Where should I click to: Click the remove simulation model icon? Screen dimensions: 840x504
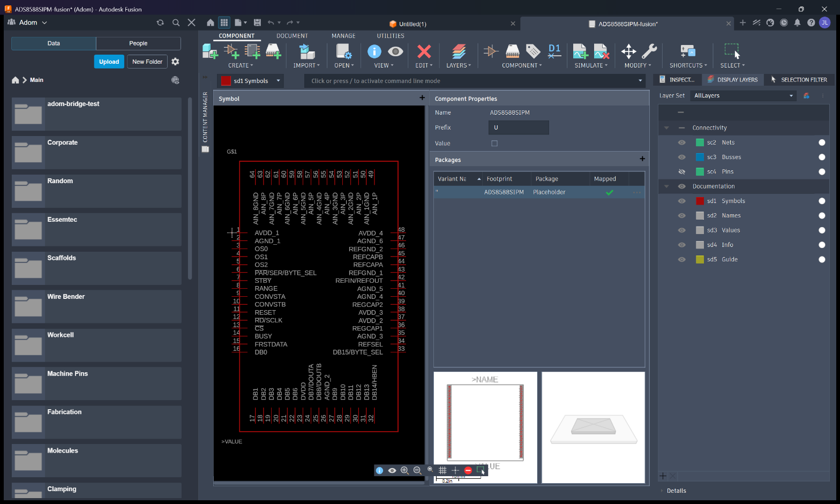click(602, 51)
